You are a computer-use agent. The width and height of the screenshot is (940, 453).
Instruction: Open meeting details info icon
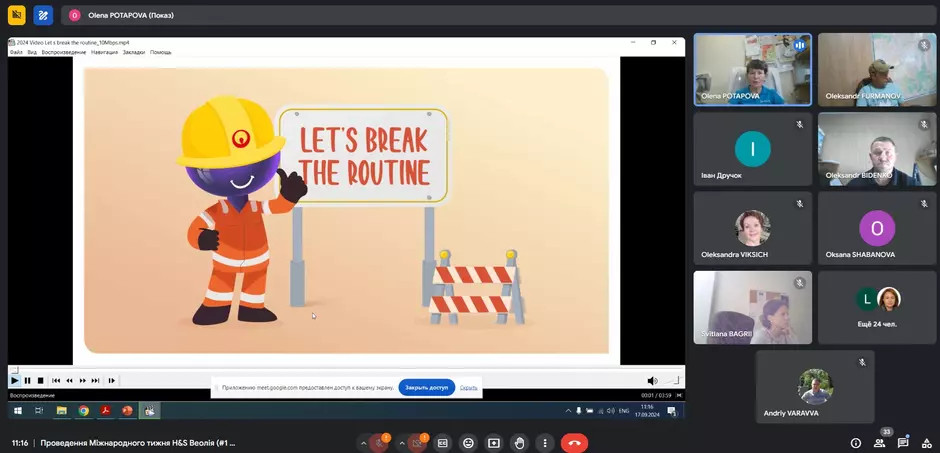click(x=856, y=443)
